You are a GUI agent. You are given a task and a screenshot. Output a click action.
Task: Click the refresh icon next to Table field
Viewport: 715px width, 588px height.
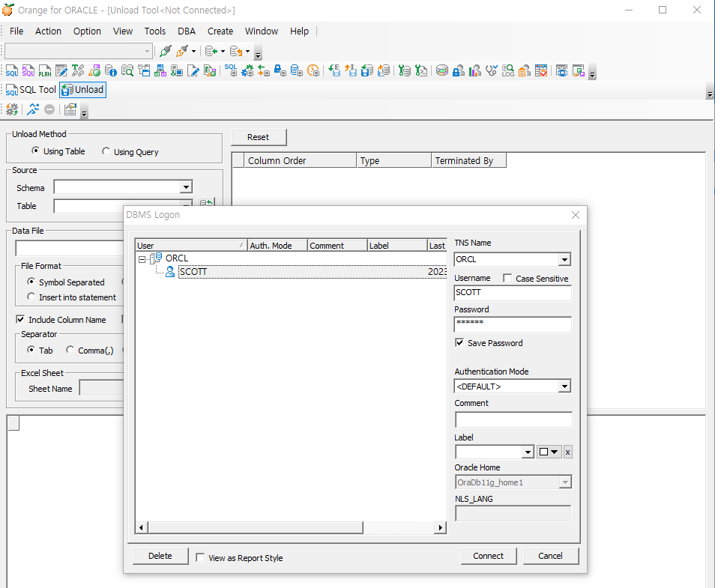[207, 202]
